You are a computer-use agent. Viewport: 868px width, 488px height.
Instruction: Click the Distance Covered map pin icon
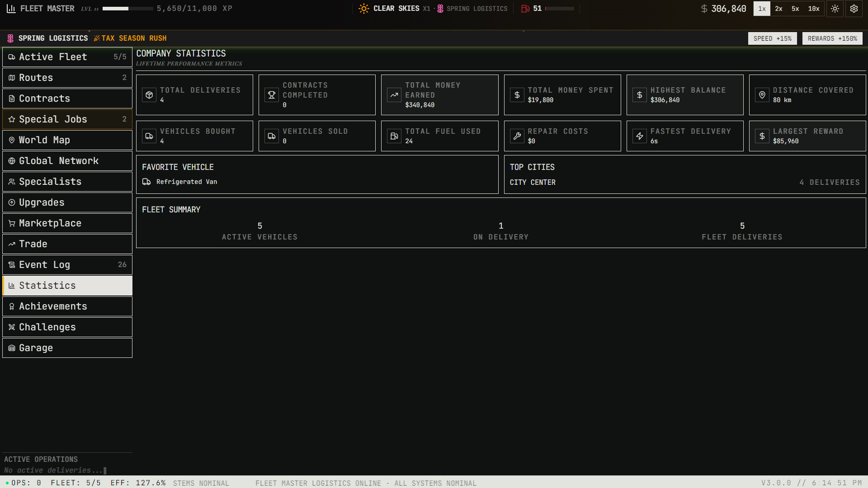[x=762, y=95]
